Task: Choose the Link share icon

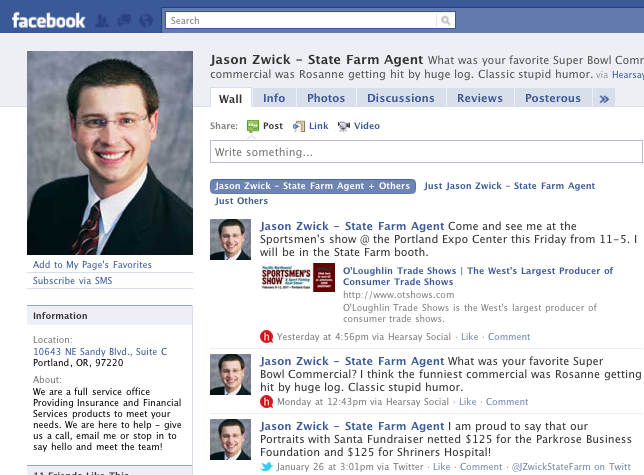Action: click(x=299, y=126)
